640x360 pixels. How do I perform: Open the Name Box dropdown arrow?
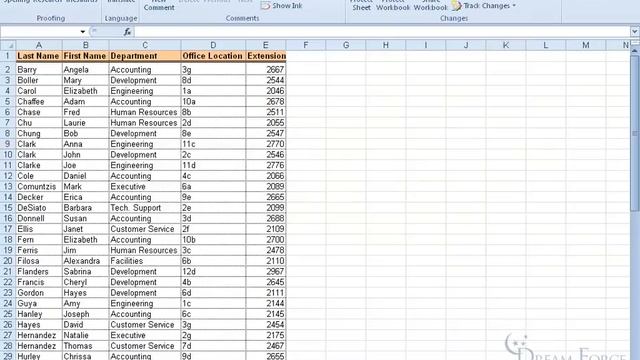tap(82, 32)
